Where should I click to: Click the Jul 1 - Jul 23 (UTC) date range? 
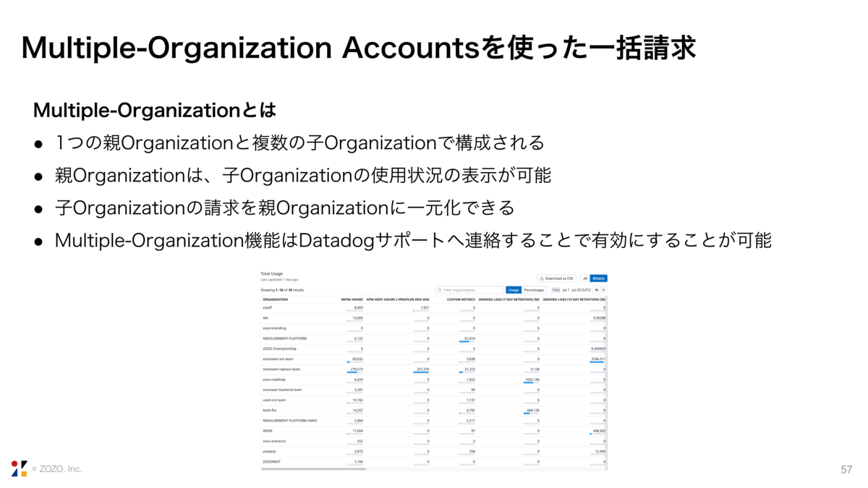point(576,290)
